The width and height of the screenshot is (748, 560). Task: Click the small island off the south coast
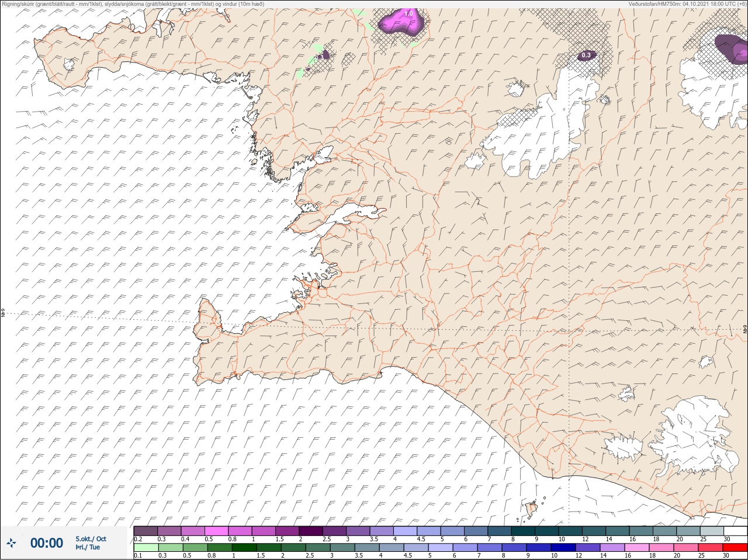(532, 509)
